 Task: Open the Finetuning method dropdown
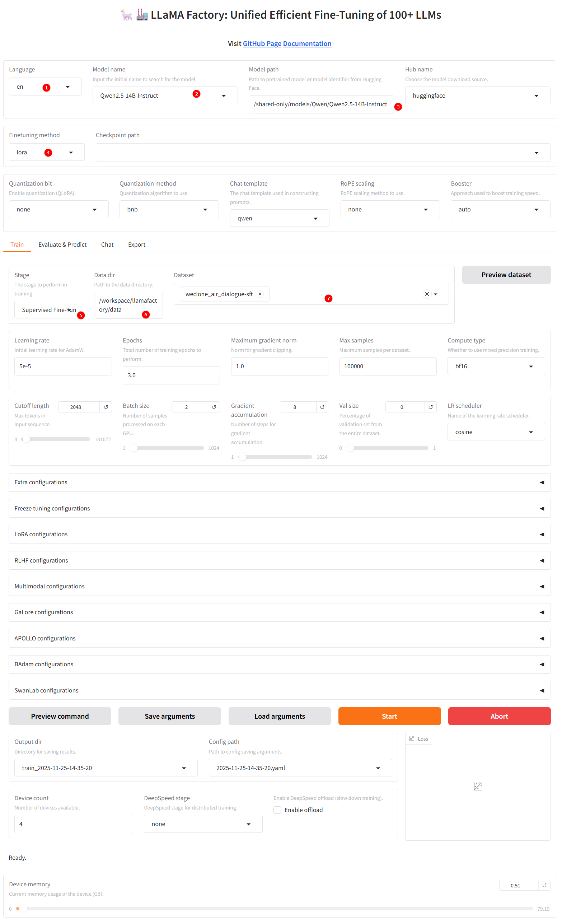pyautogui.click(x=47, y=153)
